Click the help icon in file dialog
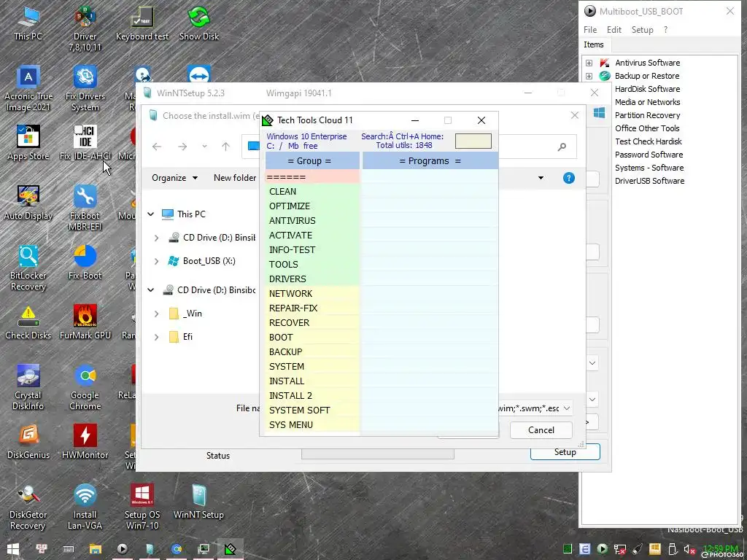 [568, 178]
